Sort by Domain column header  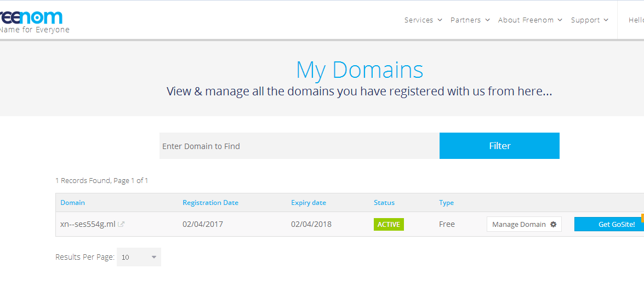coord(73,203)
